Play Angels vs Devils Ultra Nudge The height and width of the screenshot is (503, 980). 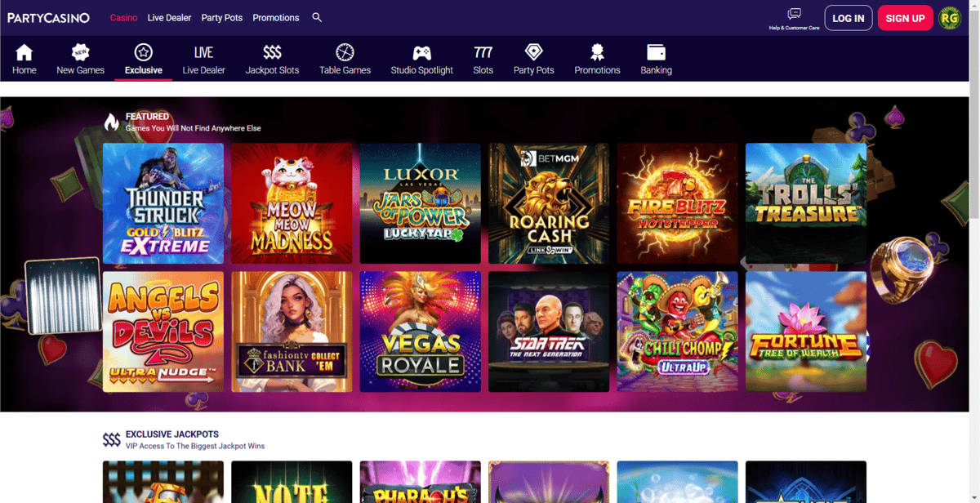click(x=163, y=332)
